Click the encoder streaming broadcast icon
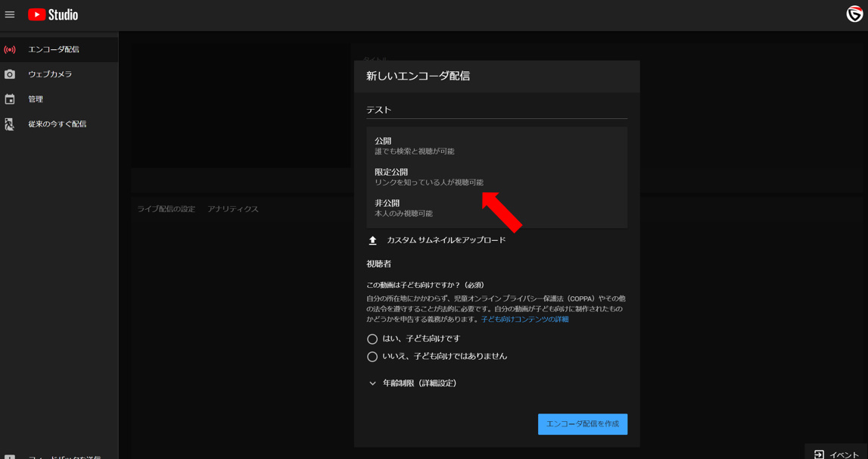Viewport: 868px width, 459px height. coord(10,50)
